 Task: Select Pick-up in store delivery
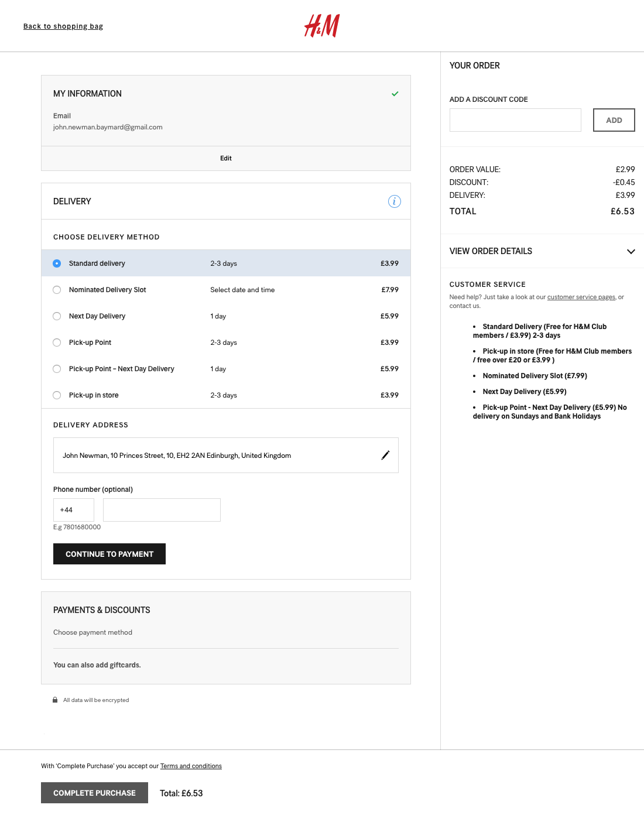[x=57, y=395]
